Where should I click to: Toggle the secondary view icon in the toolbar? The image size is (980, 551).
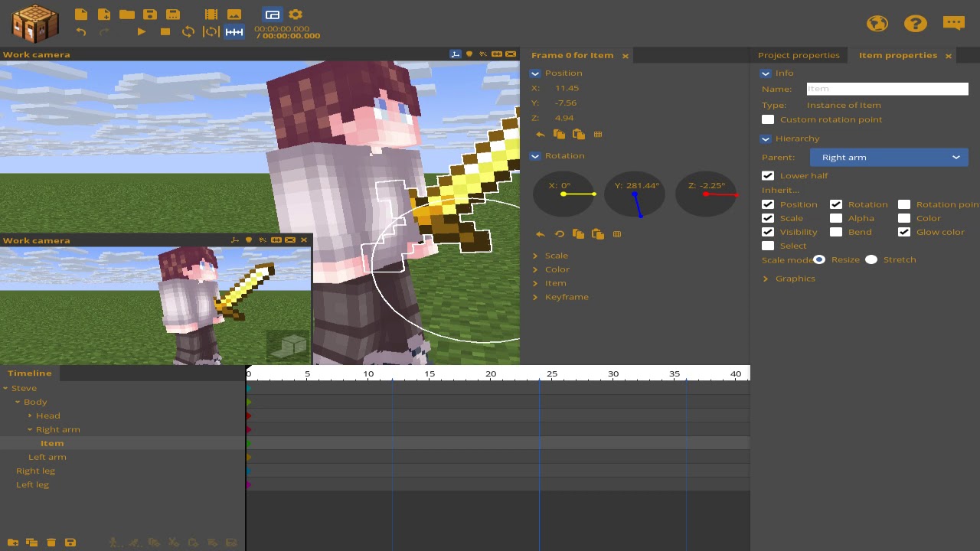point(272,15)
